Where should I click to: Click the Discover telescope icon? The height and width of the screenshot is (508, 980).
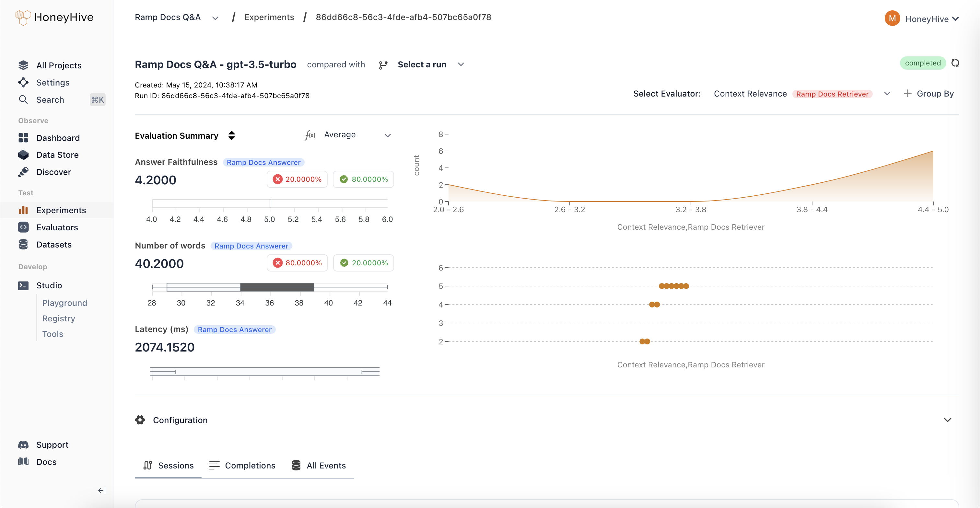23,172
